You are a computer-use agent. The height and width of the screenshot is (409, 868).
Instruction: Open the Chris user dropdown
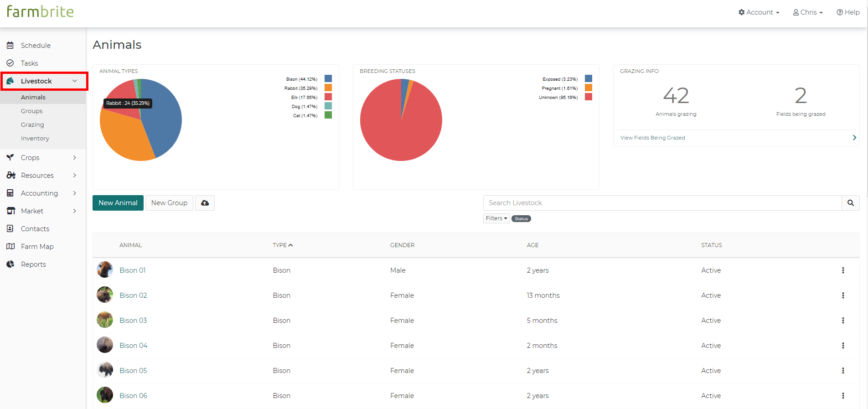(808, 12)
